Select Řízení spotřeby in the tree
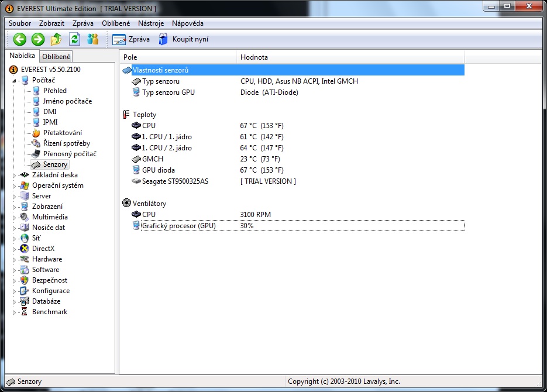This screenshot has width=547, height=392. click(67, 143)
